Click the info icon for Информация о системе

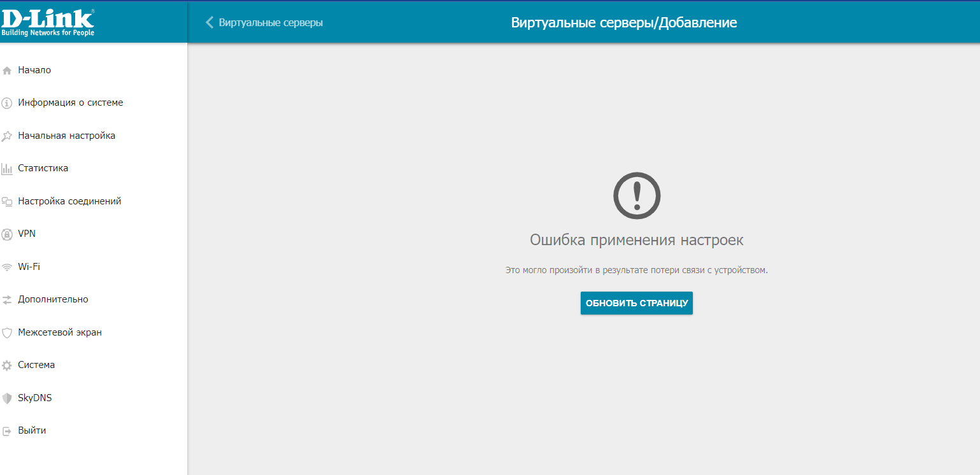[x=7, y=103]
